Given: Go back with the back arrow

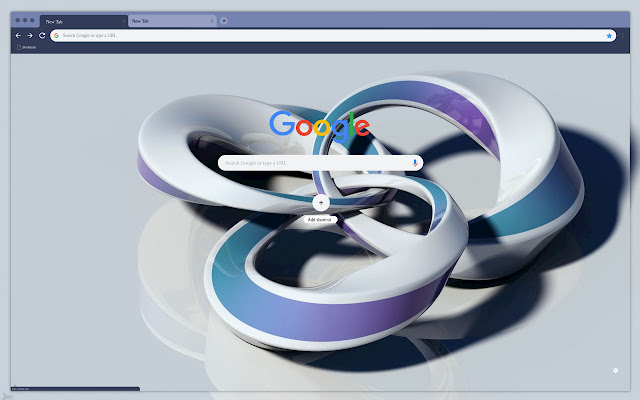Looking at the screenshot, I should point(18,36).
